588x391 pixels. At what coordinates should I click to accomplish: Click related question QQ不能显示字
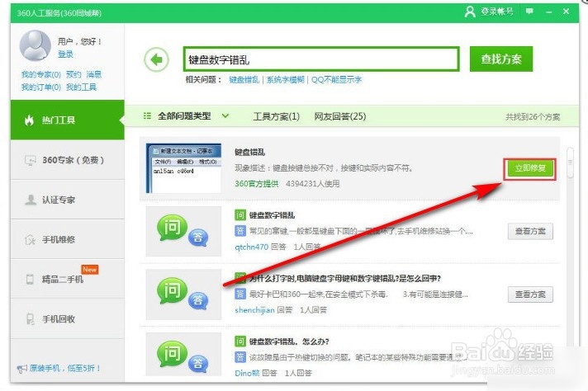pos(336,79)
